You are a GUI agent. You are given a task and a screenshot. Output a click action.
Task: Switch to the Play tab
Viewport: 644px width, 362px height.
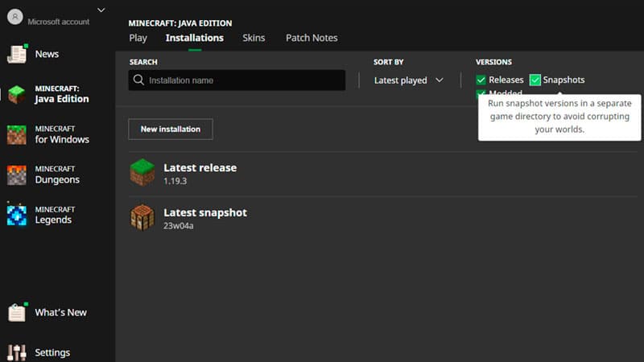coord(138,38)
